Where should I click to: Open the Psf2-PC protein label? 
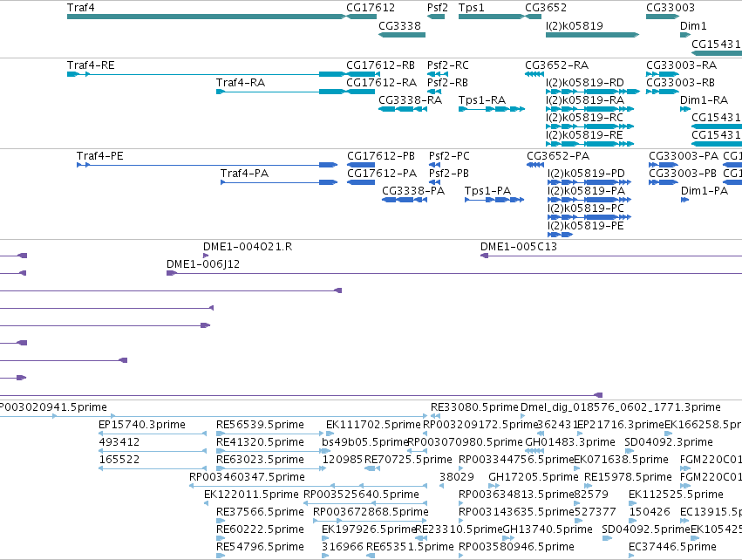[449, 156]
